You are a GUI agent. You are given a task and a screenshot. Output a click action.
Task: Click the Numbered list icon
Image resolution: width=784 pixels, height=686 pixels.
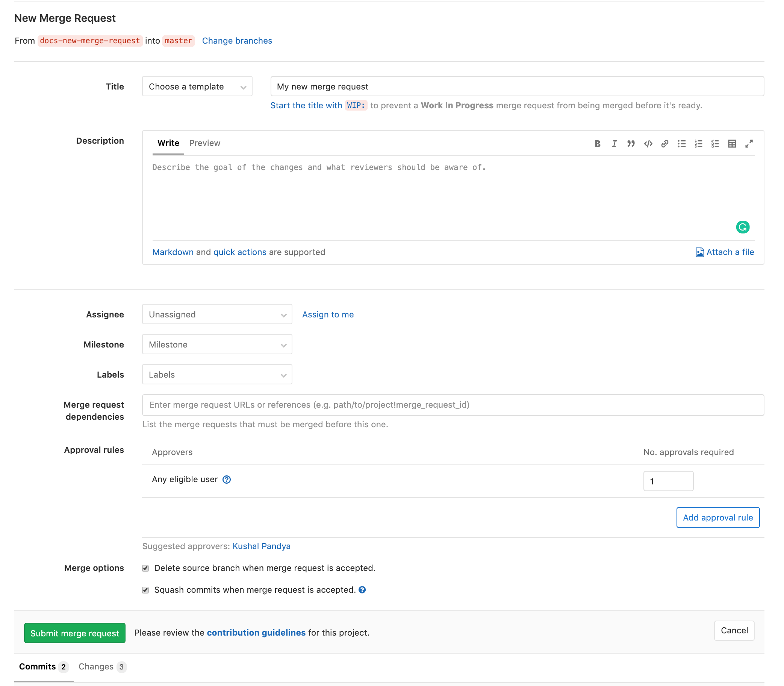(x=698, y=142)
